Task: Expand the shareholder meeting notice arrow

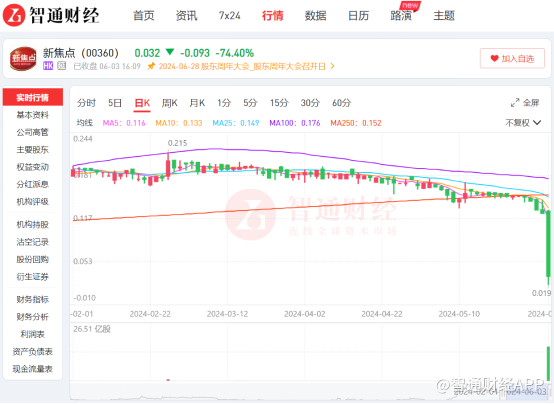Action: click(x=332, y=66)
